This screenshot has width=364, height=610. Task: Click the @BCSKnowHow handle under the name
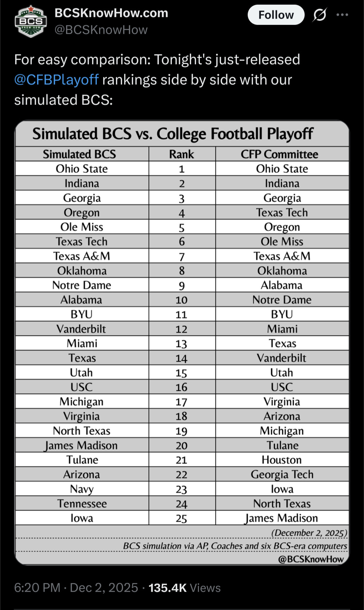[101, 30]
